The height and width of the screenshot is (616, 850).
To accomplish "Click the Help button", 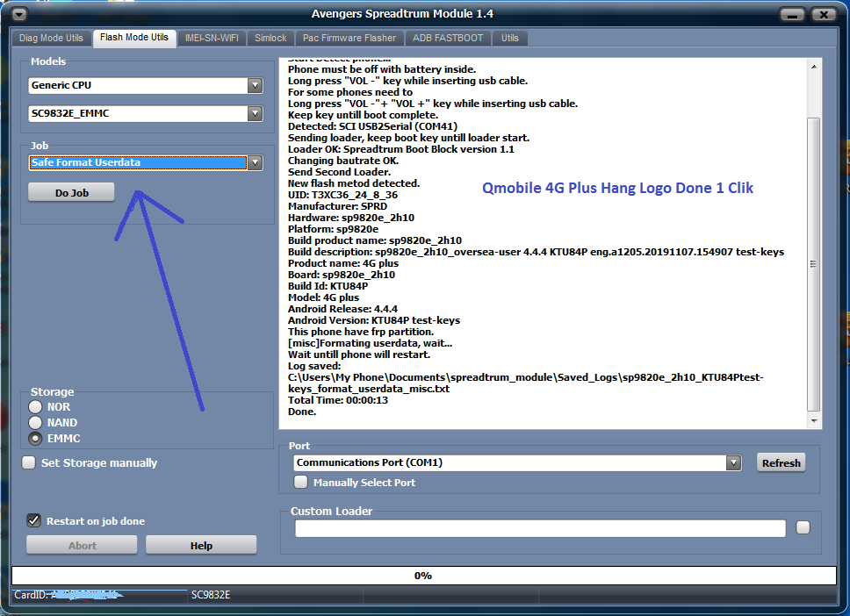I will point(201,546).
